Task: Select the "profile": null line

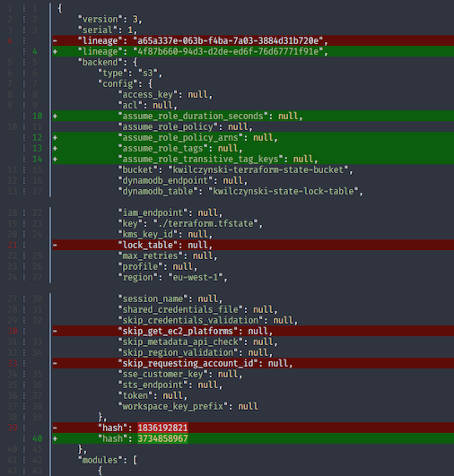Action: point(158,266)
